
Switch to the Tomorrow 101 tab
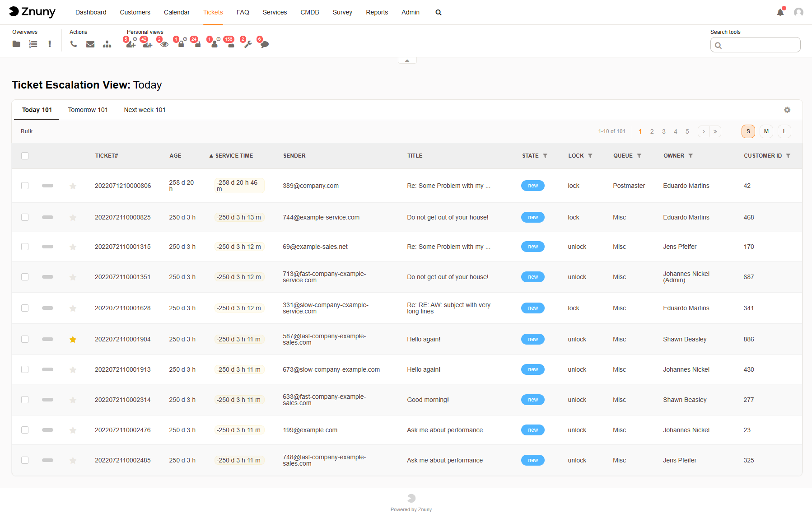click(88, 110)
